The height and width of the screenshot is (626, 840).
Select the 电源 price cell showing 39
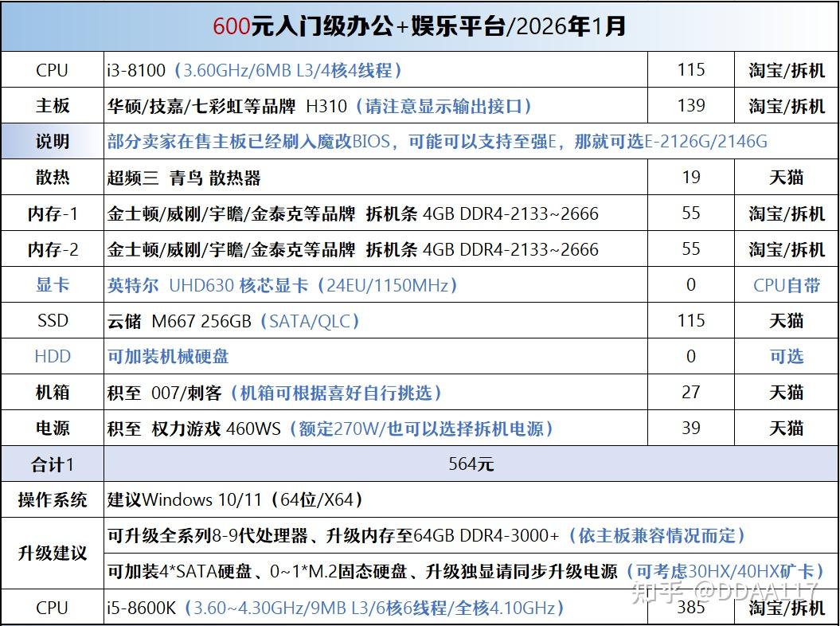[x=691, y=428]
